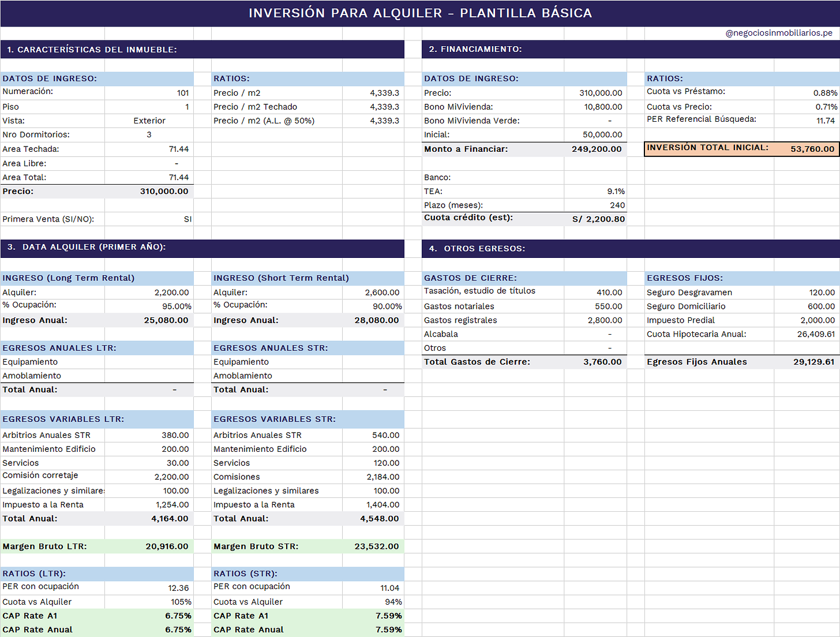
Task: Select the STR CAP Rate Anual value 7.59%
Action: tap(373, 629)
